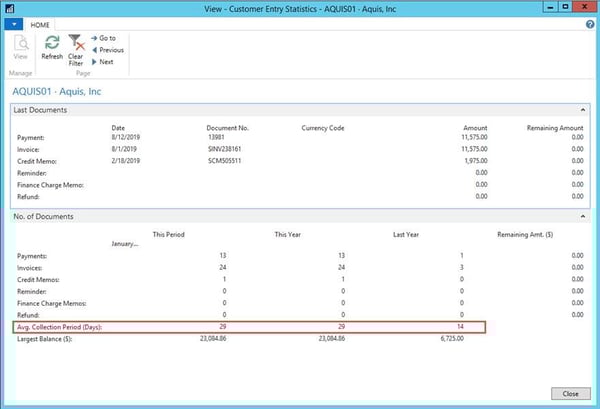The height and width of the screenshot is (409, 600).
Task: Click the Finance Charge Memo: label
Action: (51, 185)
